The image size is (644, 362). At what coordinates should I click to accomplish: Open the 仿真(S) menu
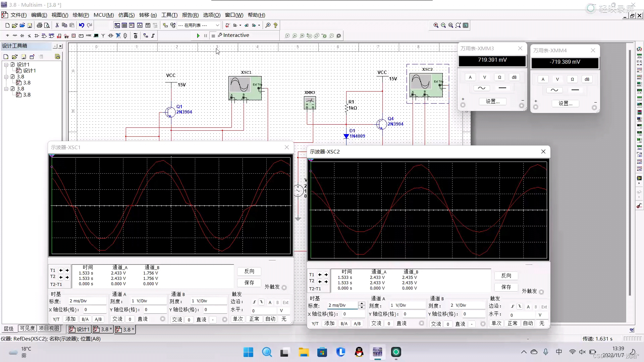click(x=126, y=15)
